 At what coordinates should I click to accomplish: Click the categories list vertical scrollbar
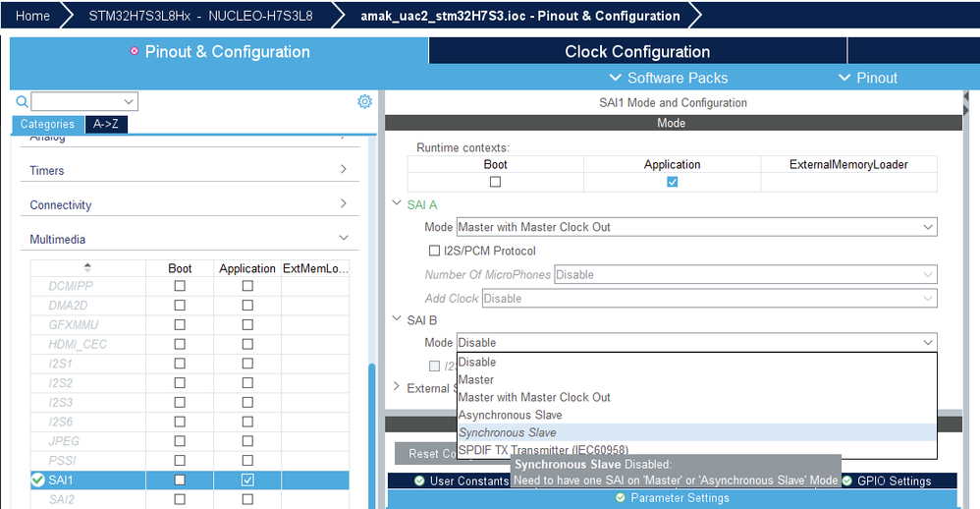pos(372,435)
